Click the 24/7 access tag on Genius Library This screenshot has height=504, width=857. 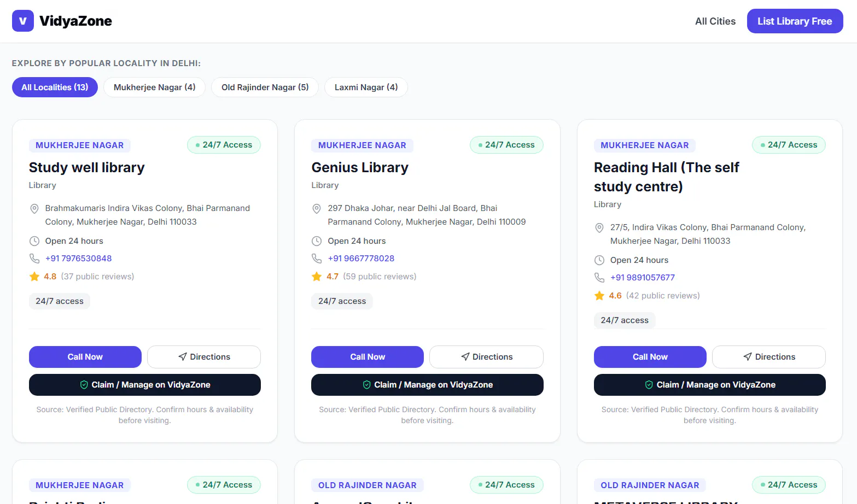point(342,301)
